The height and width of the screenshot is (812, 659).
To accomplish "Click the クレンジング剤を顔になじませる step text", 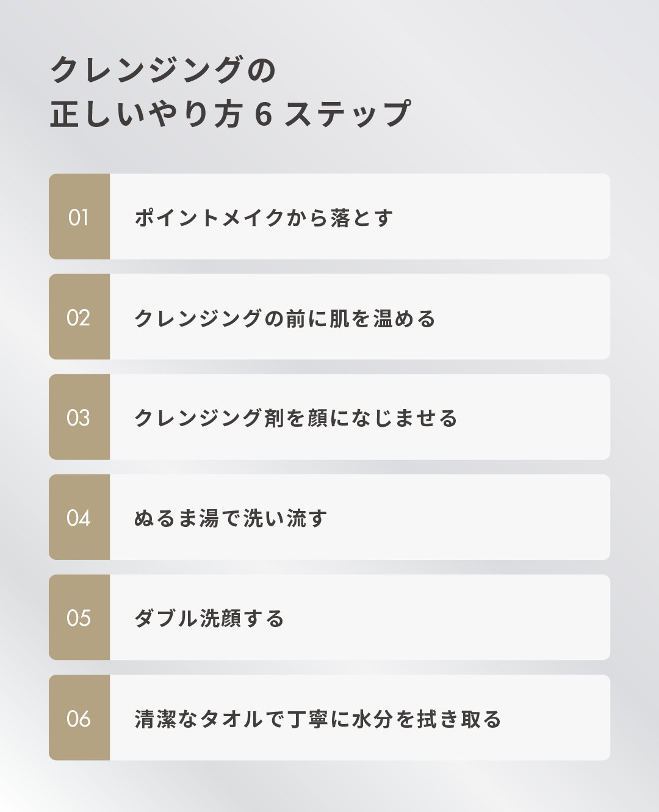I will [x=296, y=418].
